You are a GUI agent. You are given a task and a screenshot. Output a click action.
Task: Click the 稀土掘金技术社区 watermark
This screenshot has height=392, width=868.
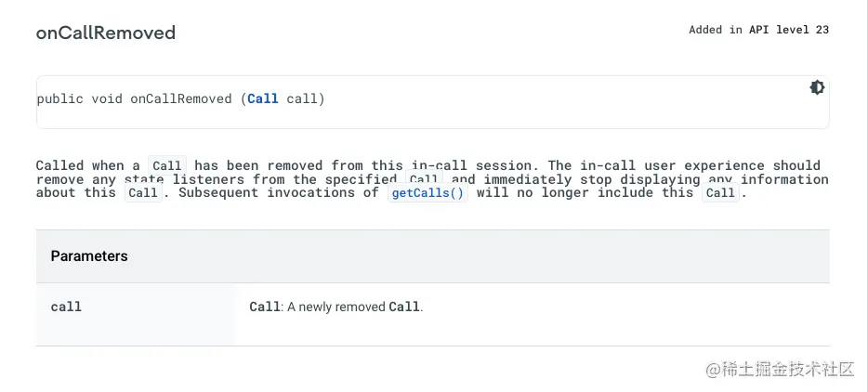(x=779, y=369)
